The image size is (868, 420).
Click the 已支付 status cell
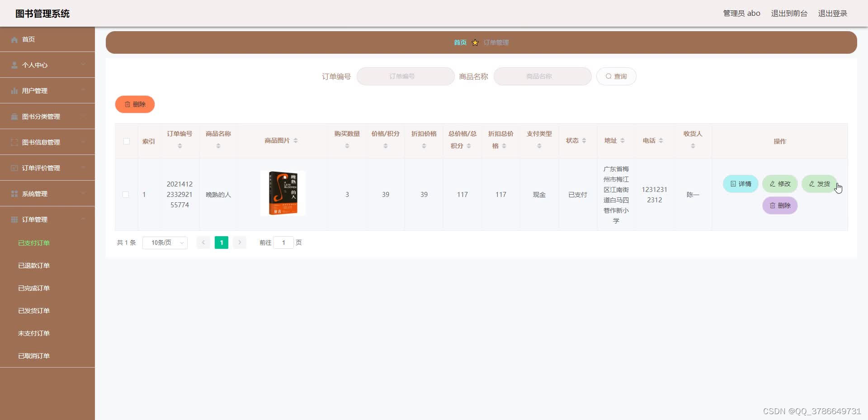[578, 195]
